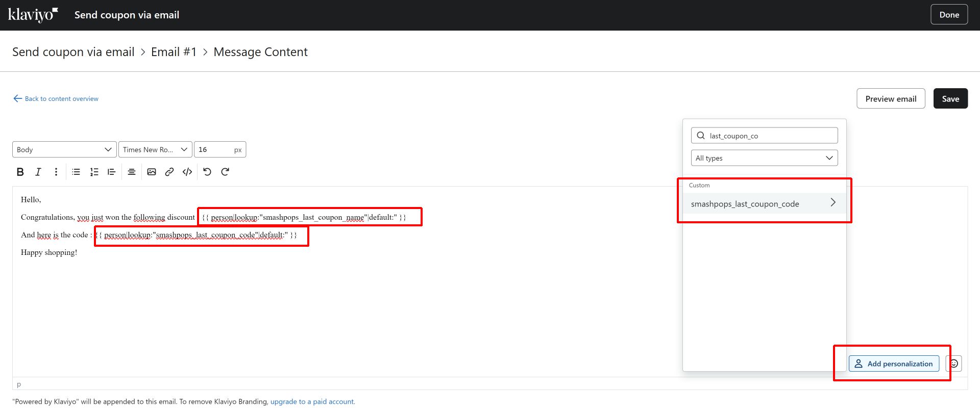Viewport: 980px width, 416px height.
Task: Go to Email #1 breadcrumb
Action: [x=174, y=52]
